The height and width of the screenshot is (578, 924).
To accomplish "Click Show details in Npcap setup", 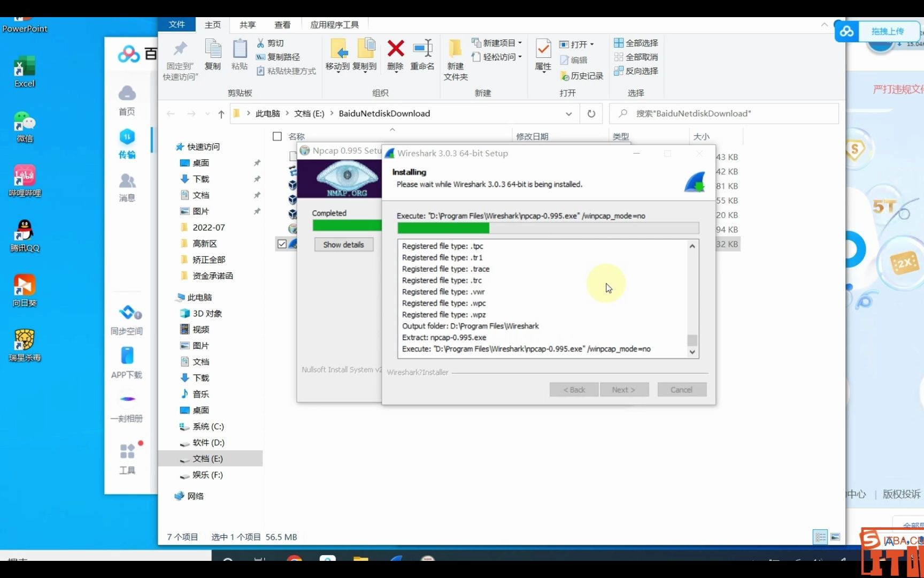I will (x=343, y=245).
